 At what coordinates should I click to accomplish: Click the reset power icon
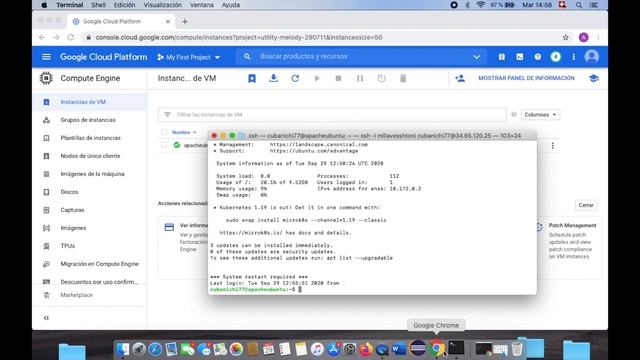pos(381,78)
